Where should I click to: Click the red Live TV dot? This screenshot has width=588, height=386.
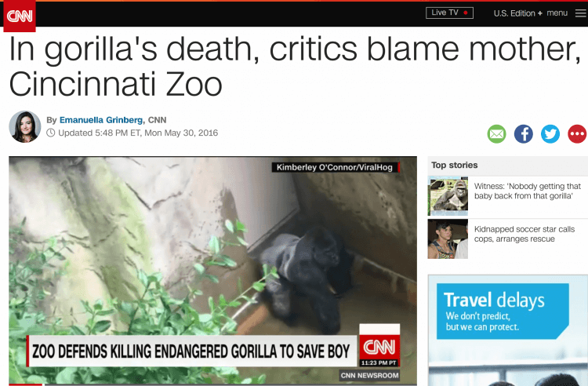(x=466, y=13)
